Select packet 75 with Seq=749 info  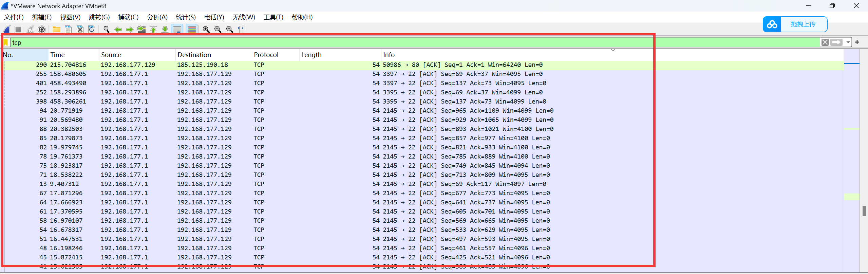point(422,166)
